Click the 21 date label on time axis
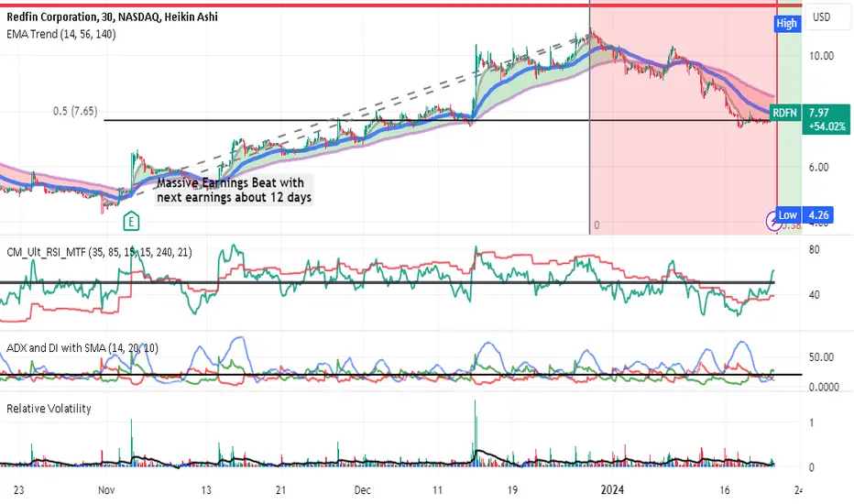854x504 pixels. click(x=280, y=490)
